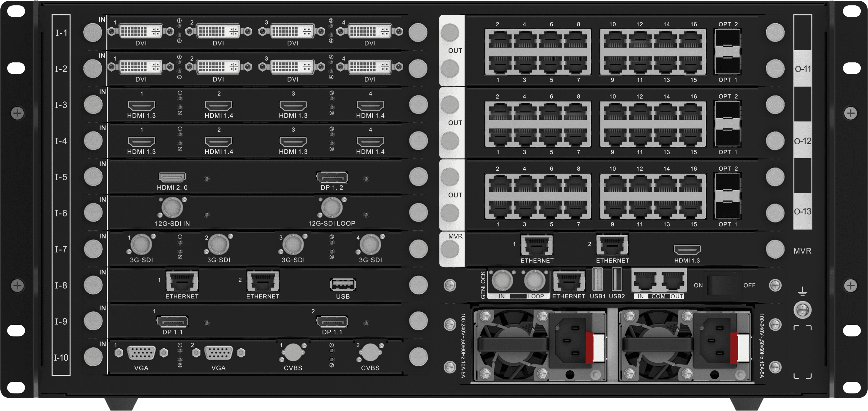Click the COM OUT port

tap(673, 280)
